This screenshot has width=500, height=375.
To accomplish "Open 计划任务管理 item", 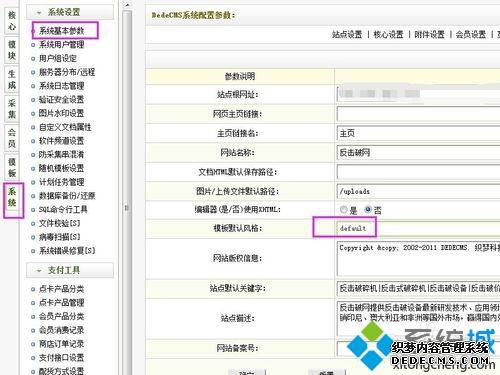I will tap(62, 182).
